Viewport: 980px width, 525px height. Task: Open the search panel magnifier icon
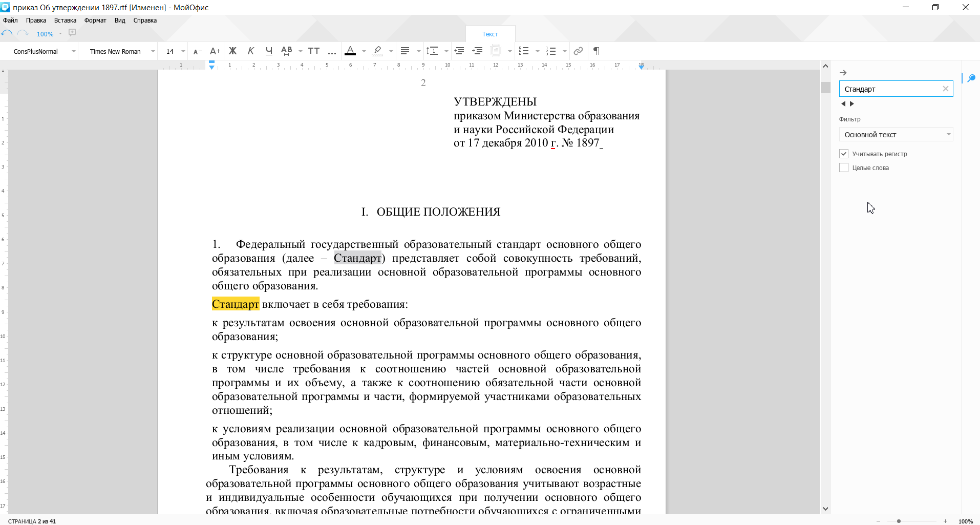coord(971,78)
